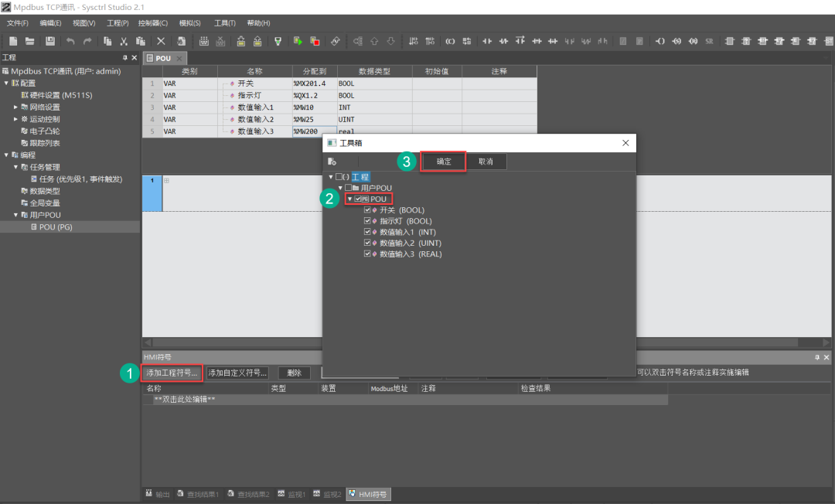Collapse the 用户POU node in toolbox dialog

click(340, 188)
